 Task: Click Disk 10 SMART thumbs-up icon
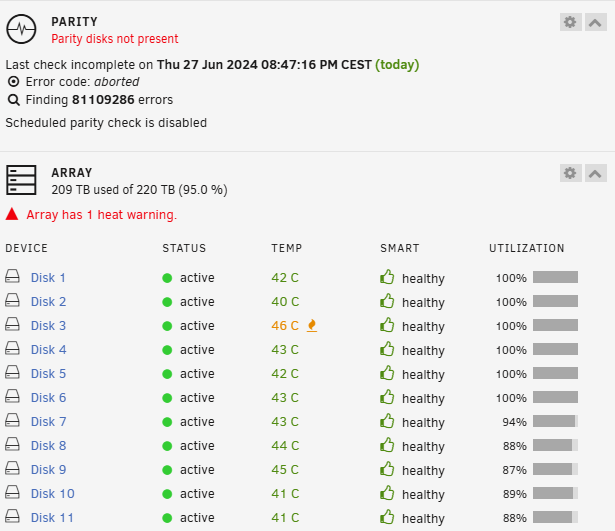pyautogui.click(x=387, y=493)
